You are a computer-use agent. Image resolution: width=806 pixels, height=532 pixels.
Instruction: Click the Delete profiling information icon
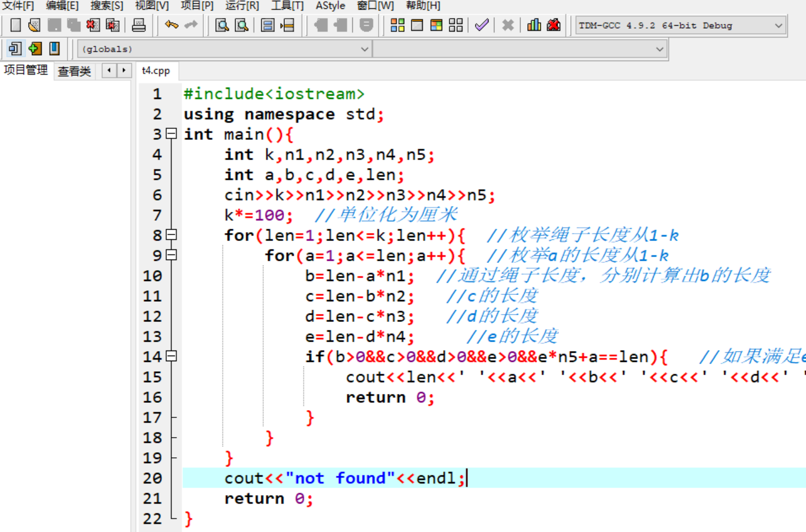554,25
